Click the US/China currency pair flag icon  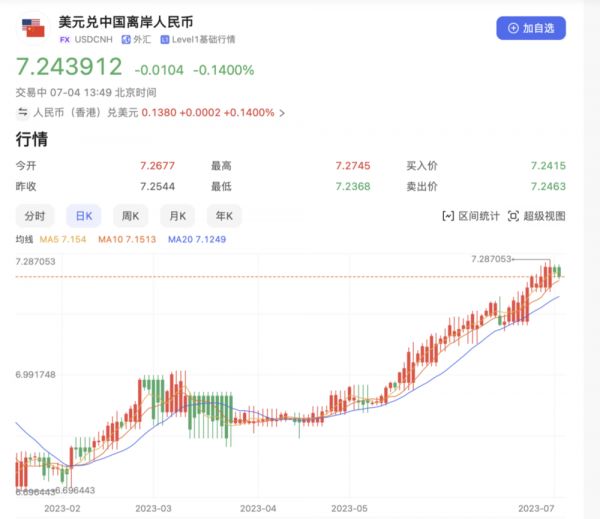(35, 28)
